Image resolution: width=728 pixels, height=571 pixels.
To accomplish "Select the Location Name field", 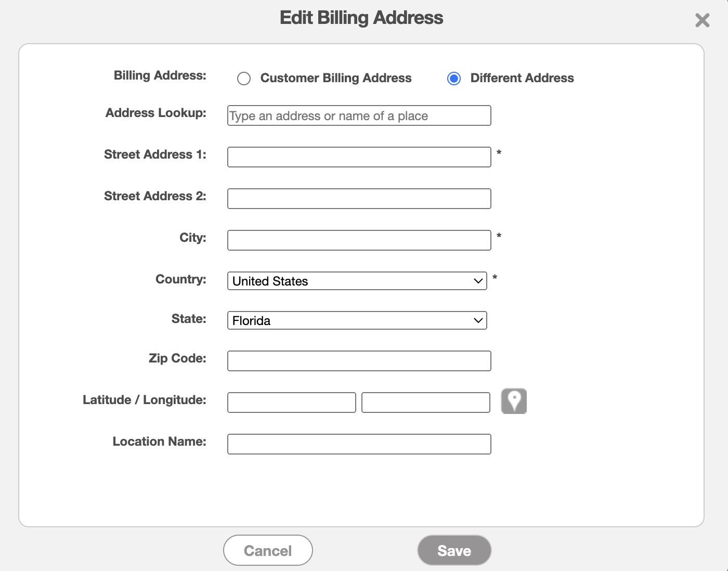I will (359, 444).
